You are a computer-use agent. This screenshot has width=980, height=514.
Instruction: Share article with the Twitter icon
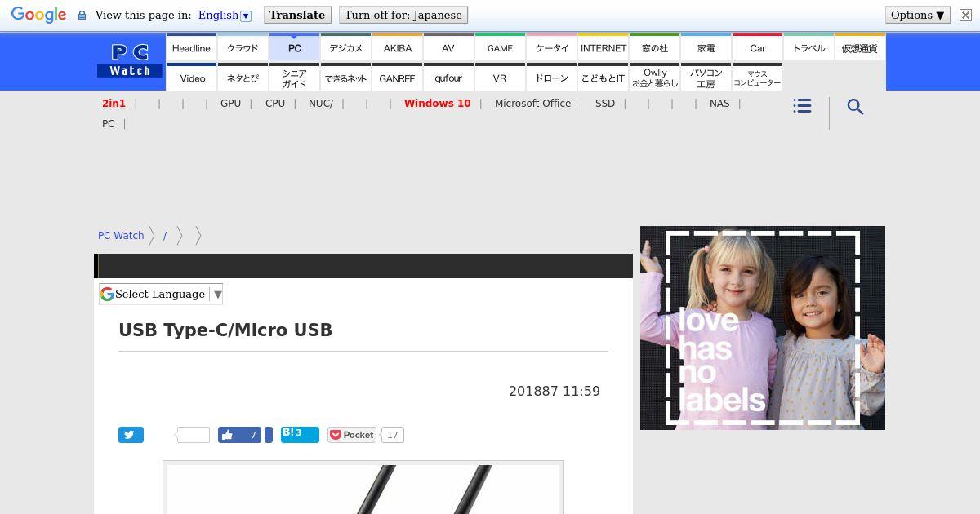pyautogui.click(x=131, y=435)
